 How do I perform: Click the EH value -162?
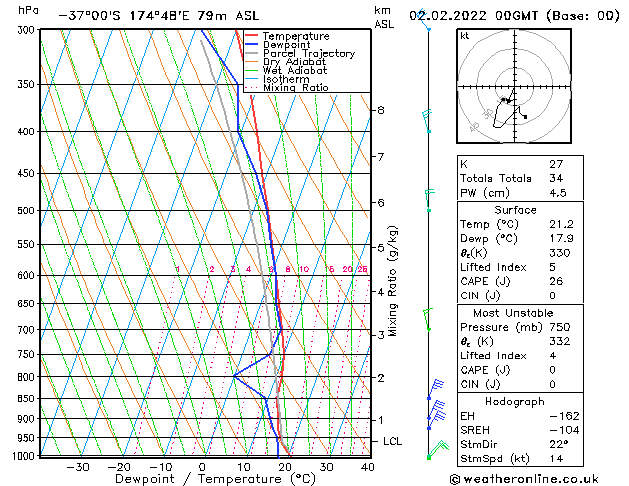tap(565, 416)
